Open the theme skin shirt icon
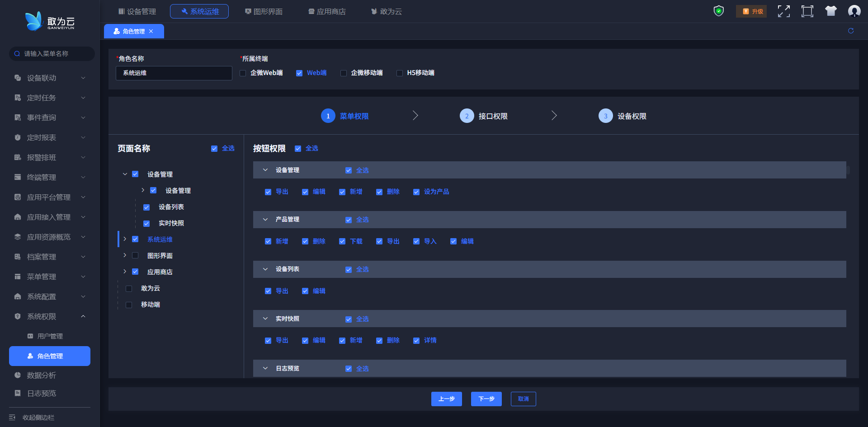 (x=830, y=11)
